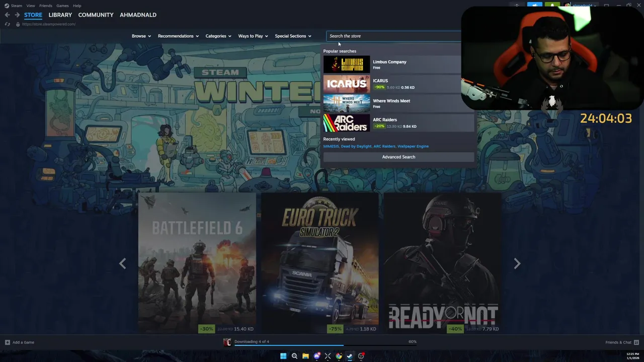Viewport: 644px width, 362px height.
Task: Click the padlock icon beside the URL
Action: [18, 24]
